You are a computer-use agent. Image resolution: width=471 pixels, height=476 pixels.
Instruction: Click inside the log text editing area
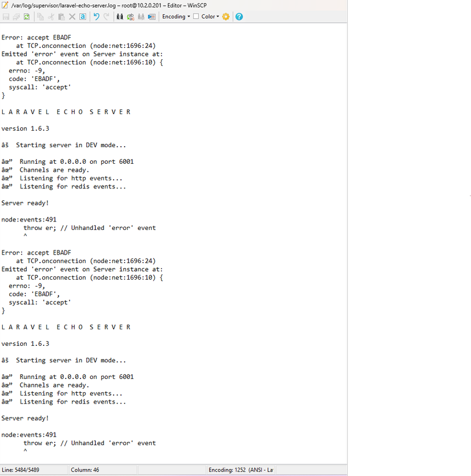coord(174,244)
